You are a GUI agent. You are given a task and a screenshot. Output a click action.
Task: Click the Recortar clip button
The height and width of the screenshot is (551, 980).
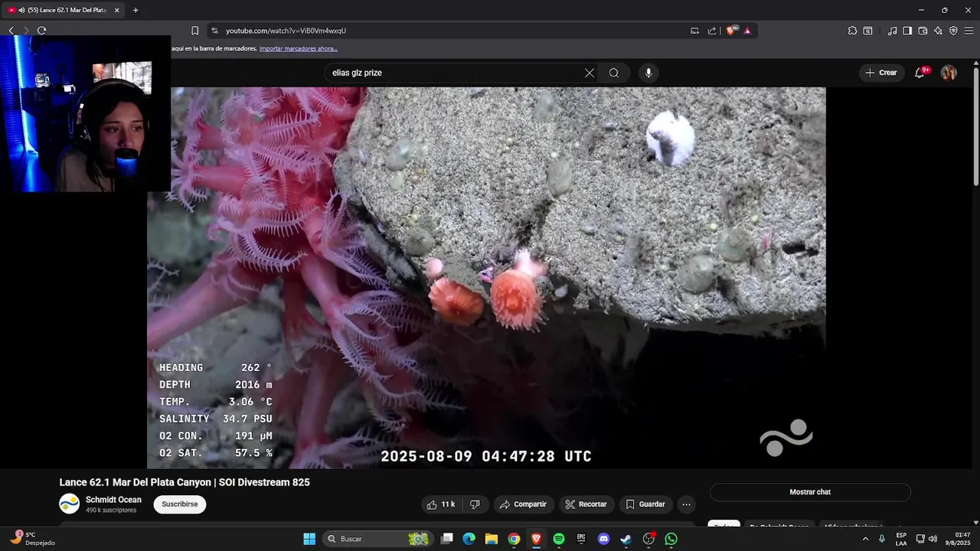[586, 504]
